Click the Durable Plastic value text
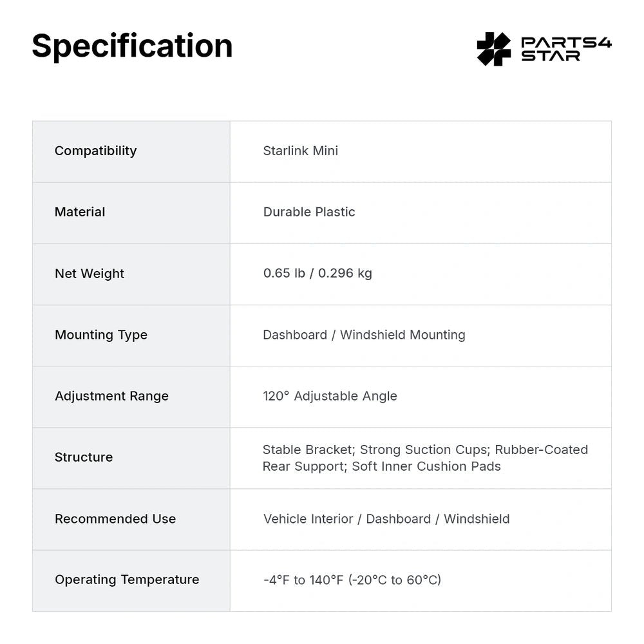The image size is (644, 644). pyautogui.click(x=309, y=212)
